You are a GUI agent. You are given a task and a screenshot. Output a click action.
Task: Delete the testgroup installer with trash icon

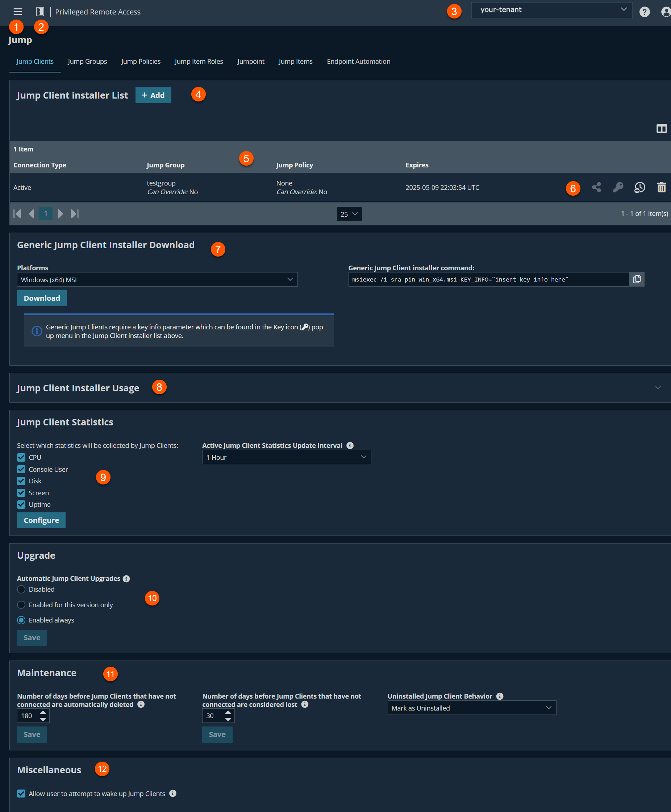click(661, 187)
